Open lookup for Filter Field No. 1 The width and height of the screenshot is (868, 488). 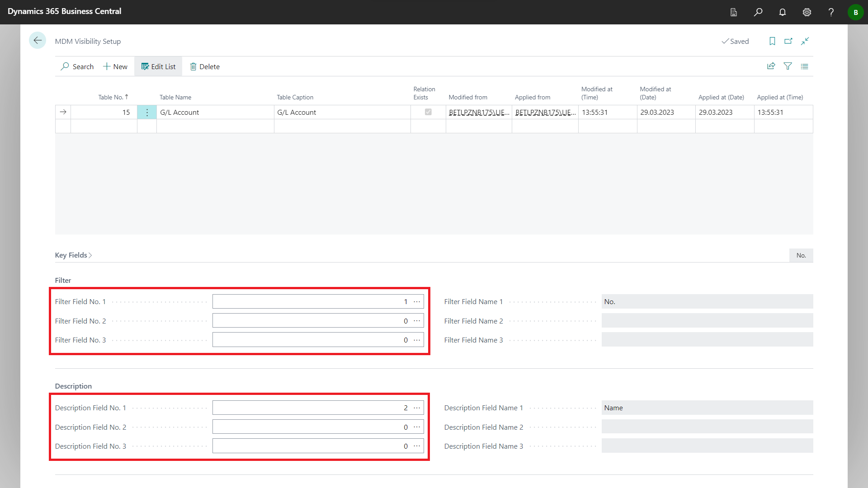(417, 302)
